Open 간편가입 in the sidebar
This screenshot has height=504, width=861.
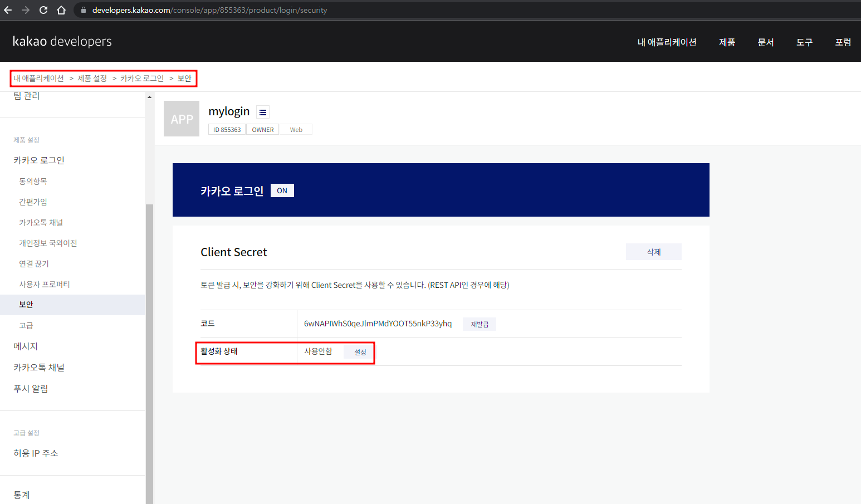(33, 202)
